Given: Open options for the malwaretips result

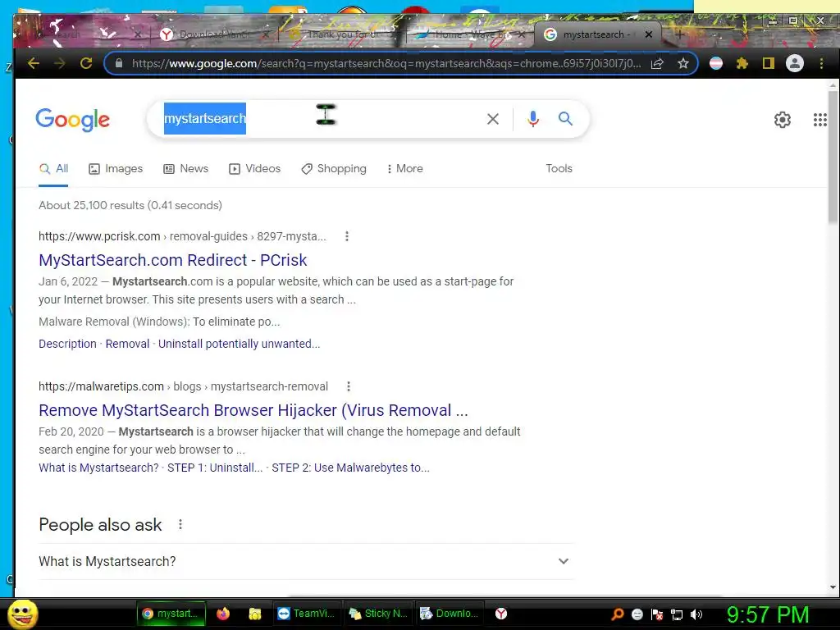Looking at the screenshot, I should pyautogui.click(x=348, y=386).
